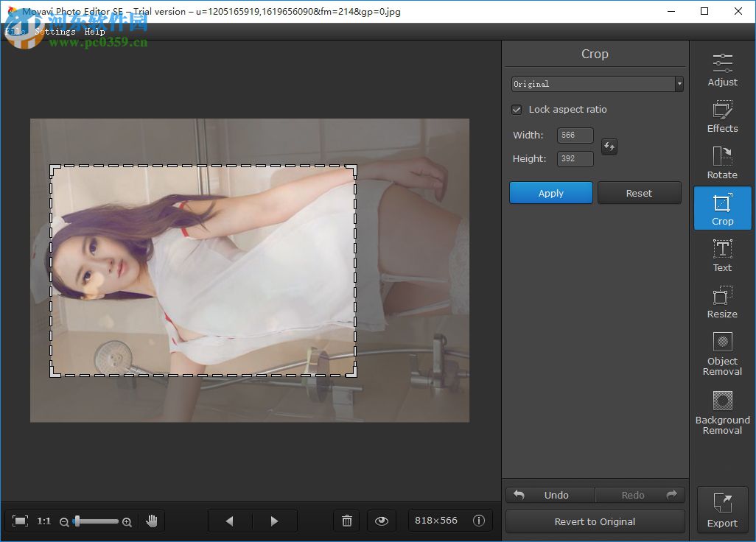756x542 pixels.
Task: Select the Hand pan tool
Action: coord(152,521)
